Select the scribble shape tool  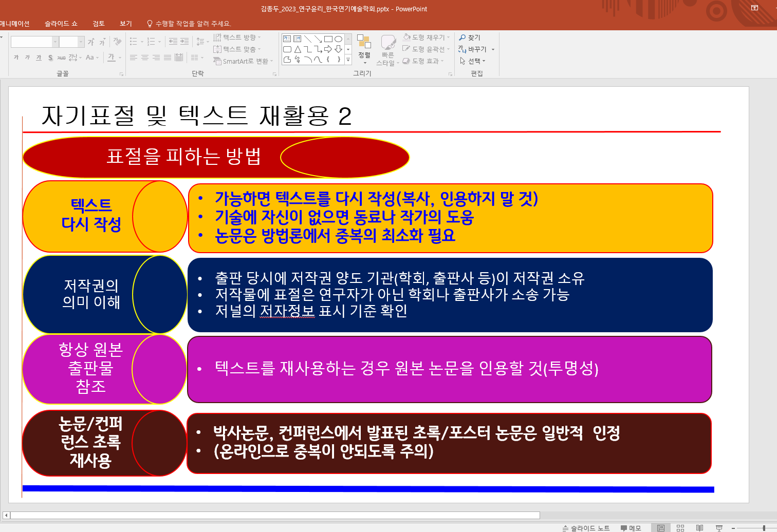[297, 59]
